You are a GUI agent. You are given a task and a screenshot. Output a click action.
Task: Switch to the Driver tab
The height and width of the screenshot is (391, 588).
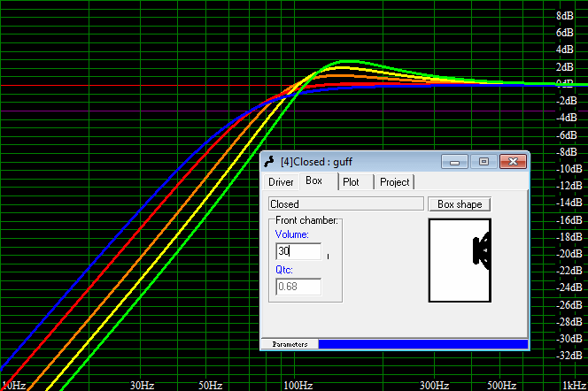[x=281, y=182]
